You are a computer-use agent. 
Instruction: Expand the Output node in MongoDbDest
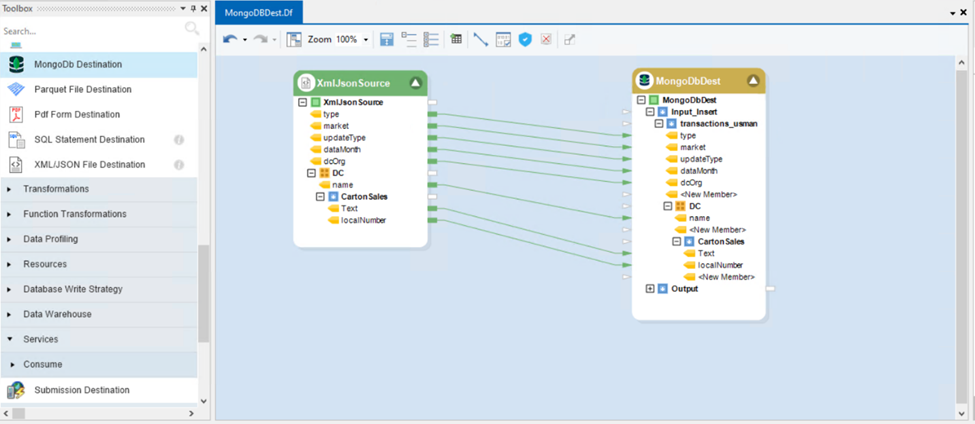650,289
